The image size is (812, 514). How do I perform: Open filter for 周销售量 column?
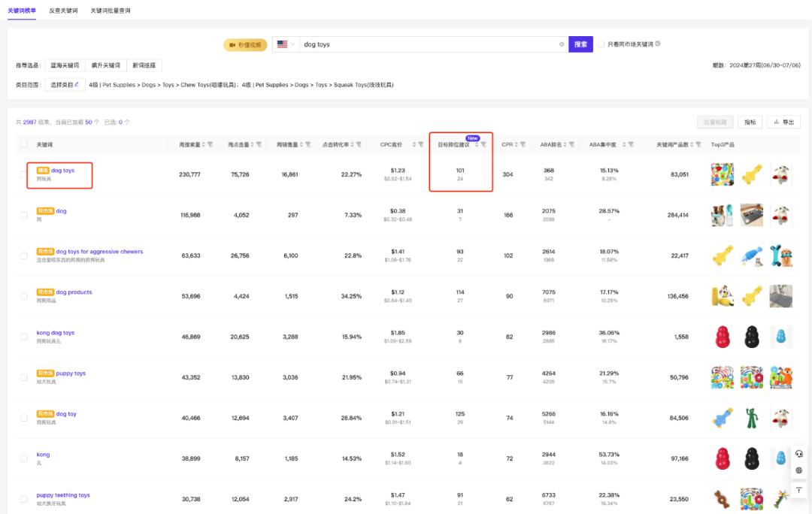(308, 145)
